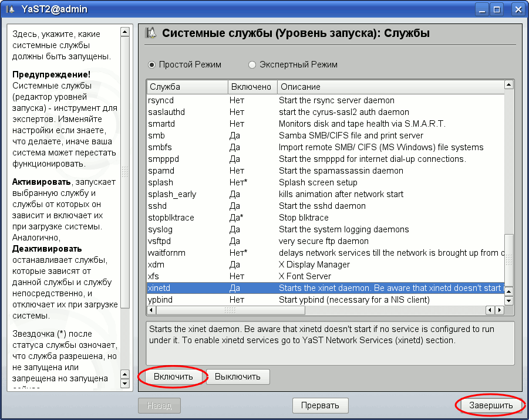Click the 'Samba SMB/CIFS file and print server' description
Viewport: 529px width, 420px height.
click(x=351, y=136)
